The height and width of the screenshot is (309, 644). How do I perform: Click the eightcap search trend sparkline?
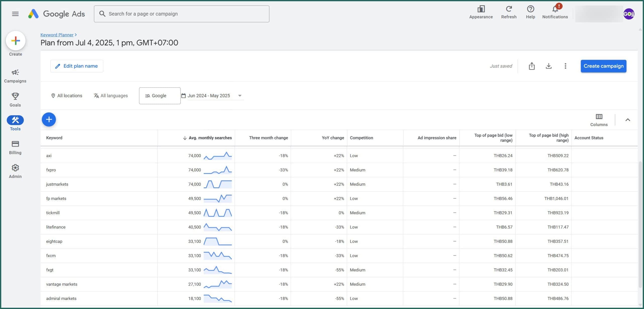(x=218, y=242)
